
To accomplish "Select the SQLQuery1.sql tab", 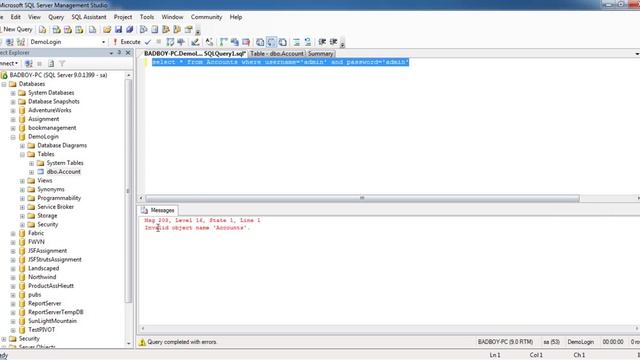I will (x=194, y=53).
